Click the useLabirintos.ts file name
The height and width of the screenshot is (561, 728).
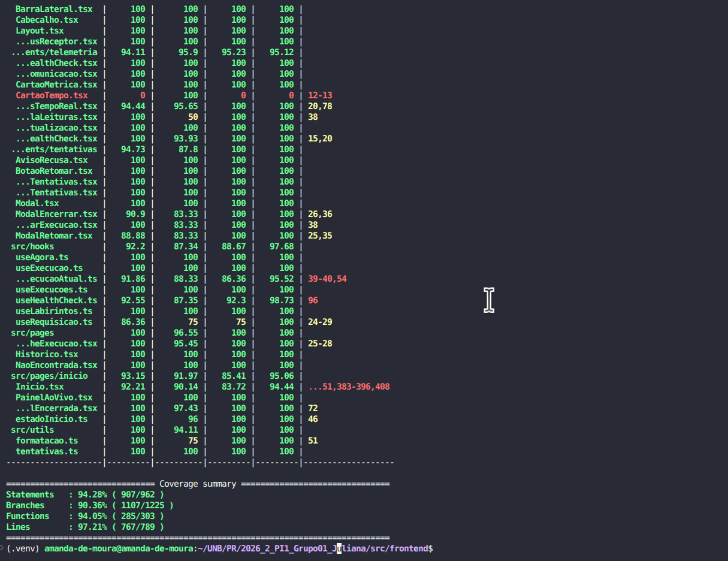54,311
